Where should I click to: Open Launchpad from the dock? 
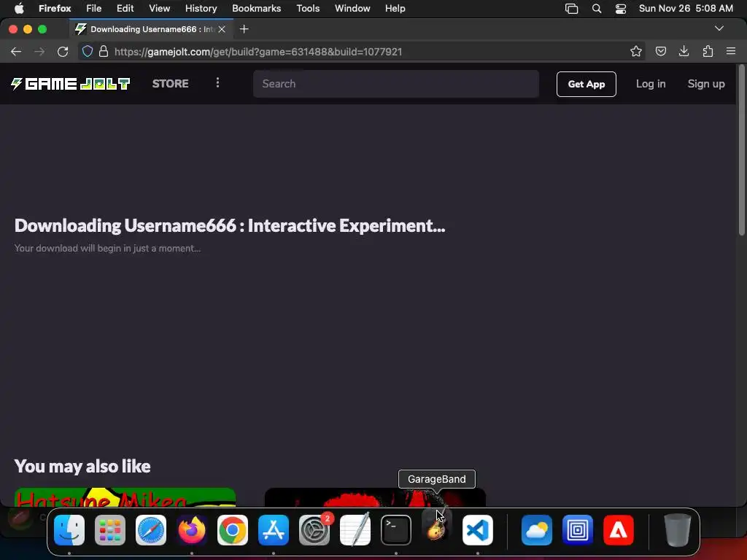(110, 529)
